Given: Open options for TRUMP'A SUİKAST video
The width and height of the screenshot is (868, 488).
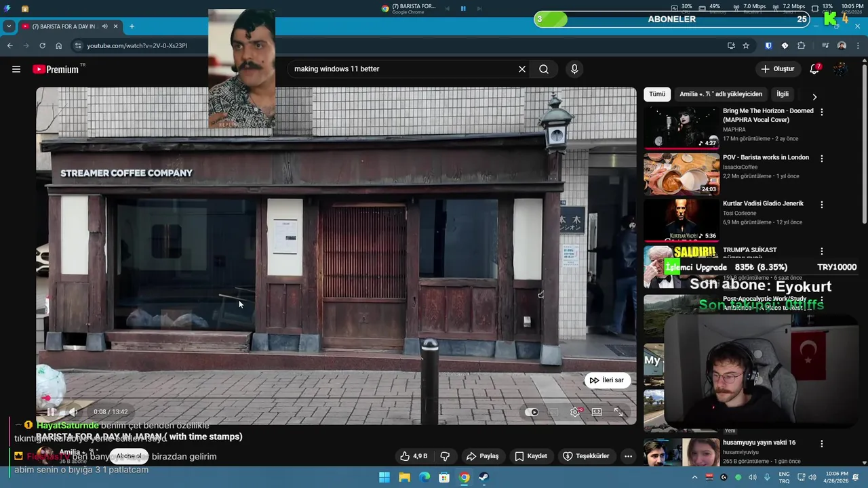Looking at the screenshot, I should (x=822, y=251).
